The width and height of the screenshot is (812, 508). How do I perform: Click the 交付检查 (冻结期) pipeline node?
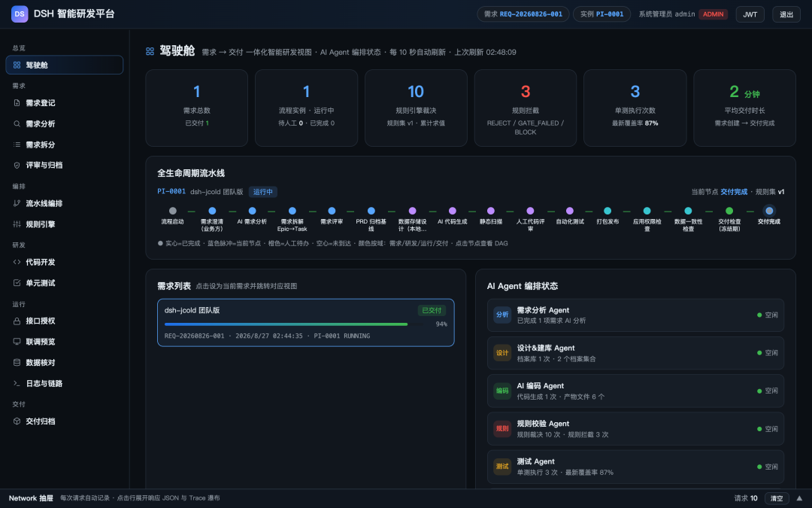coord(729,211)
